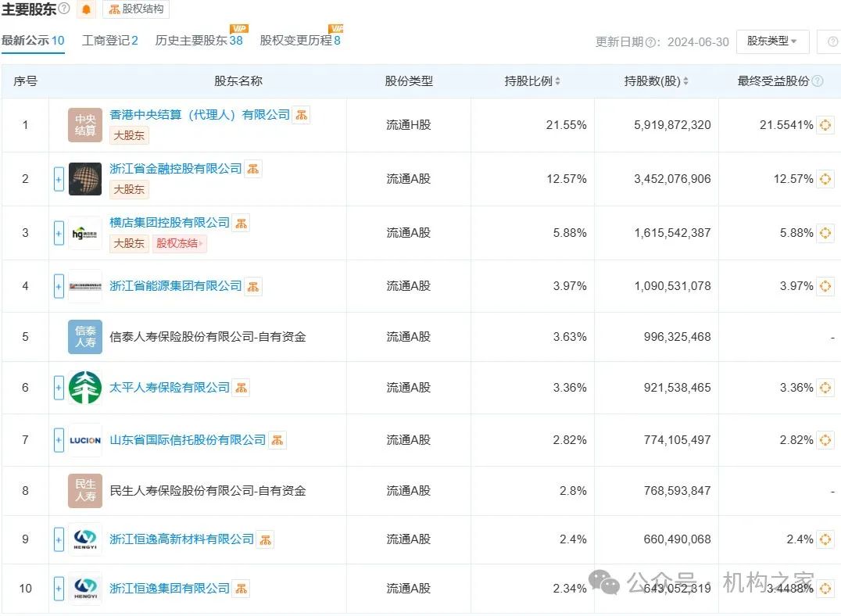Open 浙江恒逸集团有限公司 link
Screen dimensions: 841x616
170,589
